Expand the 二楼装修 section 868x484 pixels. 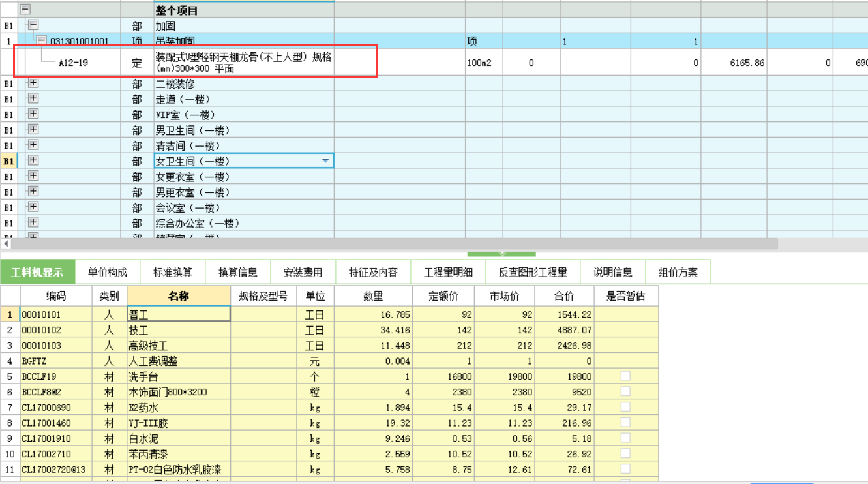pyautogui.click(x=33, y=83)
